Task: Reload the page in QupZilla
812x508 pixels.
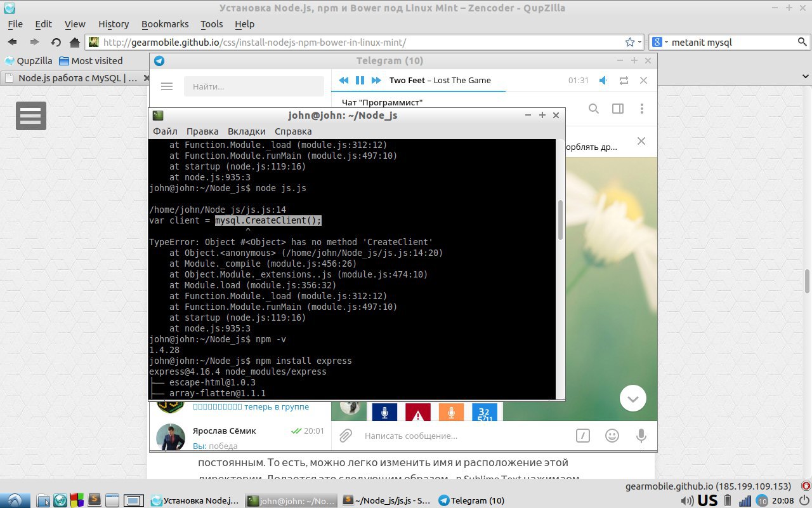Action: [55, 42]
